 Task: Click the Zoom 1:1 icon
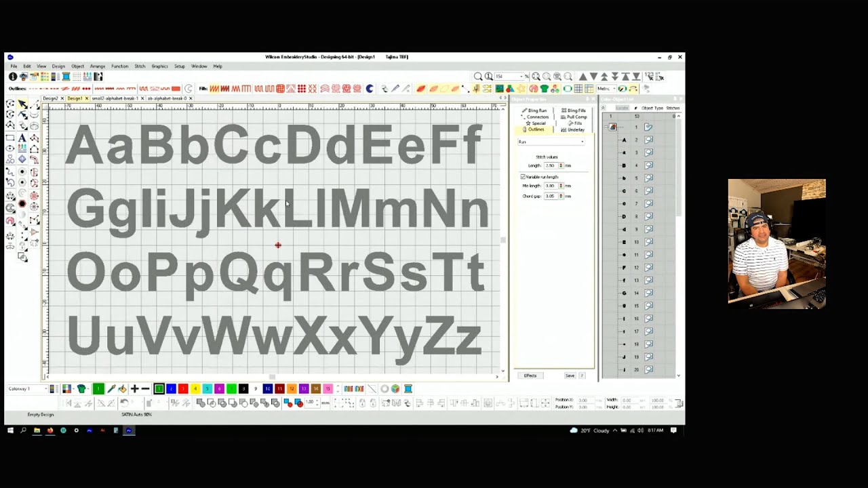[x=488, y=77]
